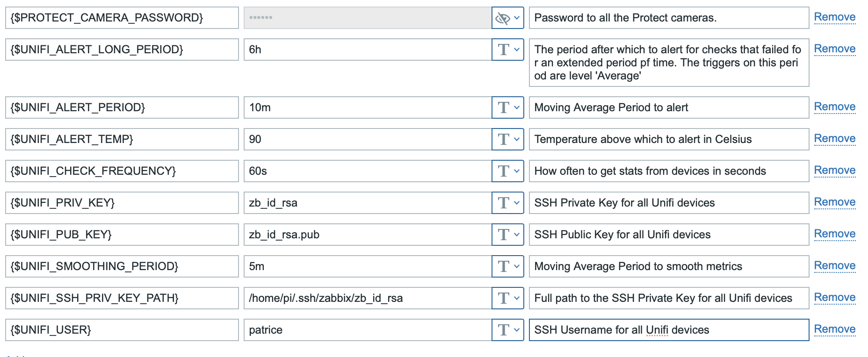Open type dropdown for UNIFI_ALERT_LONG_PERIOD value
The height and width of the screenshot is (357, 868).
coord(507,50)
